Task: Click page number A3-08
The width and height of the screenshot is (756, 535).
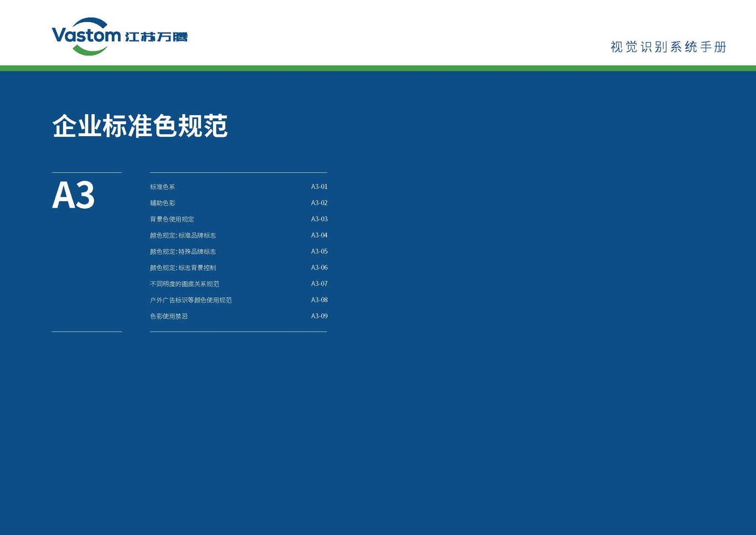Action: [x=319, y=300]
